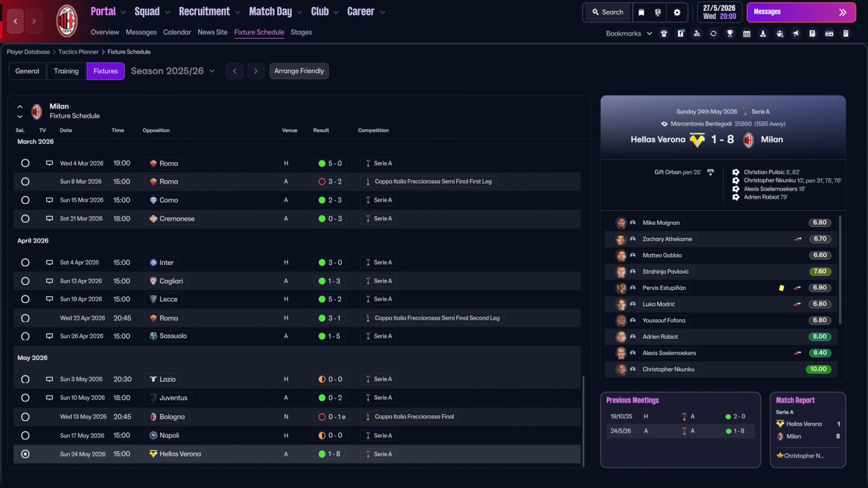The image size is (868, 488).
Task: Go to the Calendar tab
Action: click(177, 33)
